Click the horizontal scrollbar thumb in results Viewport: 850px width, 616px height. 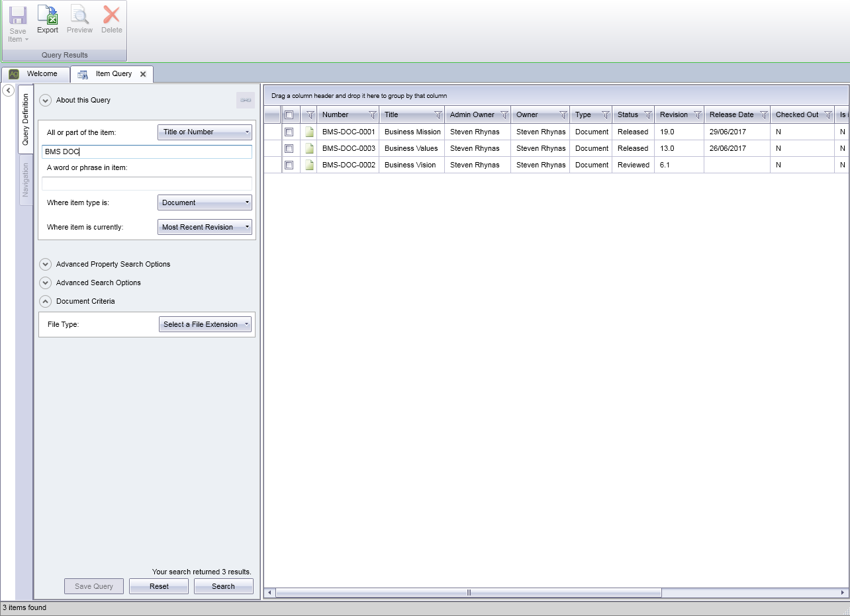(469, 593)
